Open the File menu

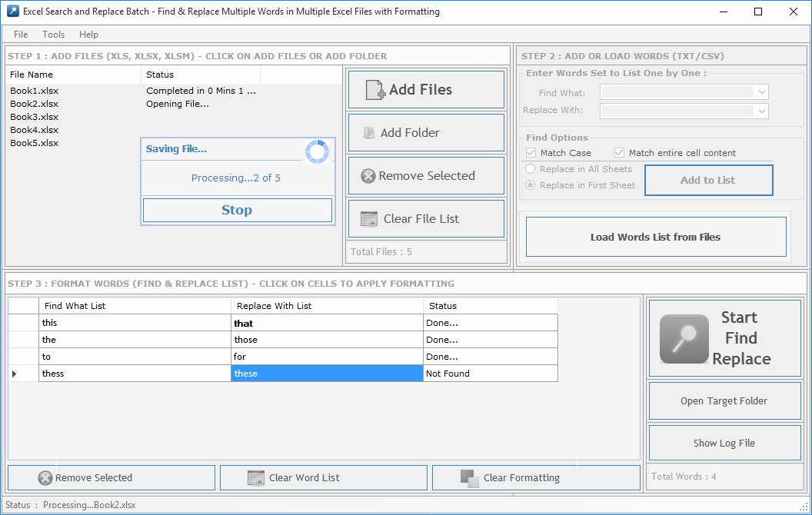point(21,35)
